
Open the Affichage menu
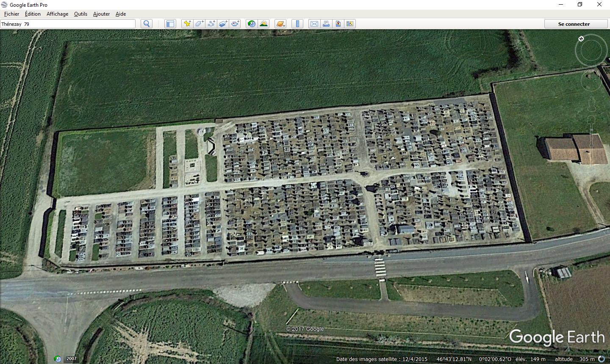click(x=57, y=14)
